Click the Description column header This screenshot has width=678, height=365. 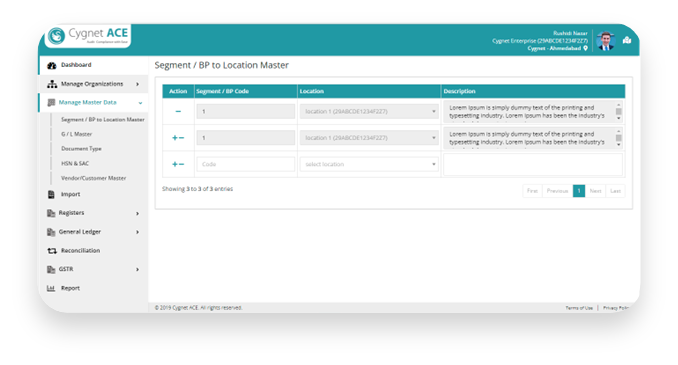pos(533,91)
